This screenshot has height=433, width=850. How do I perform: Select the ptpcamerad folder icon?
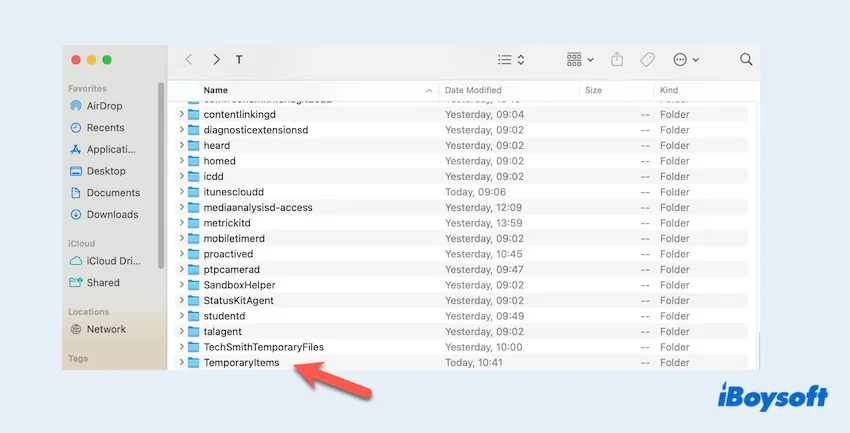click(194, 269)
